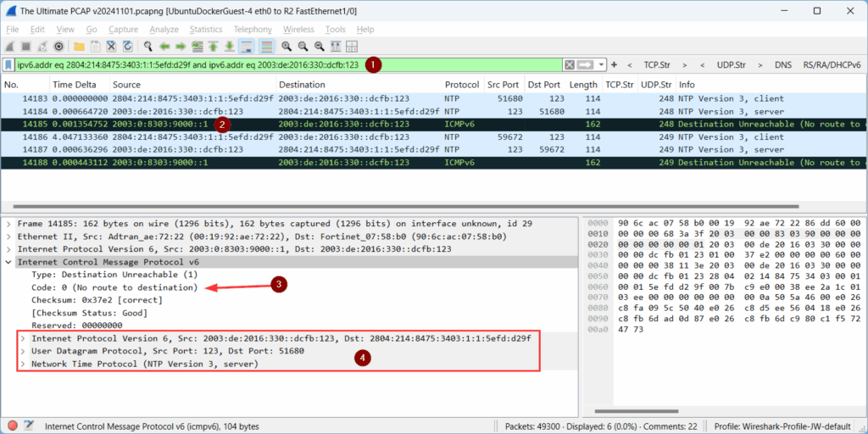Expand the Ethernet II tree row
Screen dimensions: 868x434
click(8, 236)
